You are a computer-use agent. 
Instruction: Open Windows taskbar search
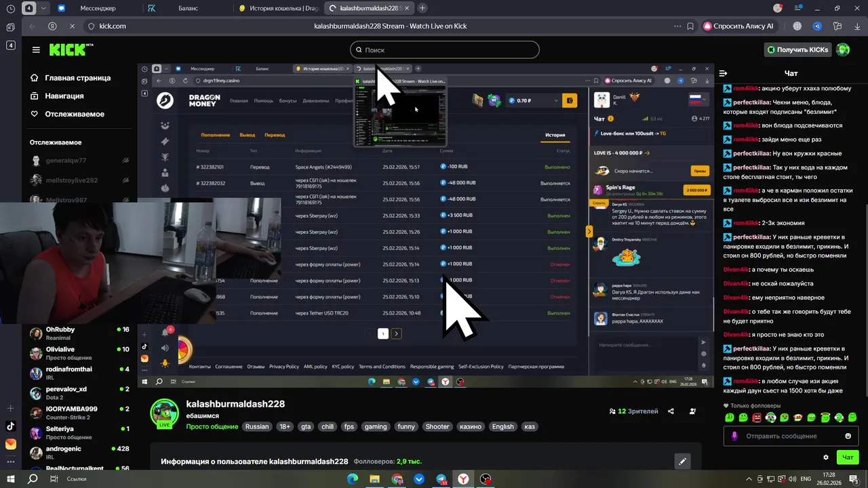coord(33,479)
